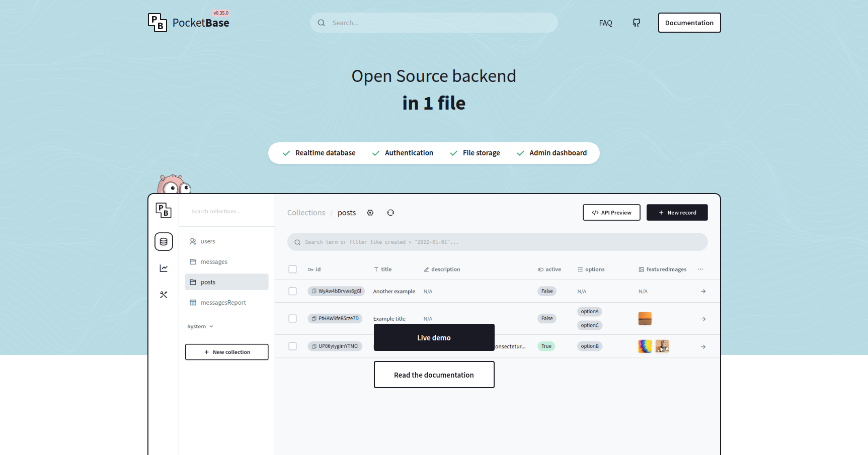Switch to the messages collection
Viewport: 868px width, 455px height.
click(214, 261)
